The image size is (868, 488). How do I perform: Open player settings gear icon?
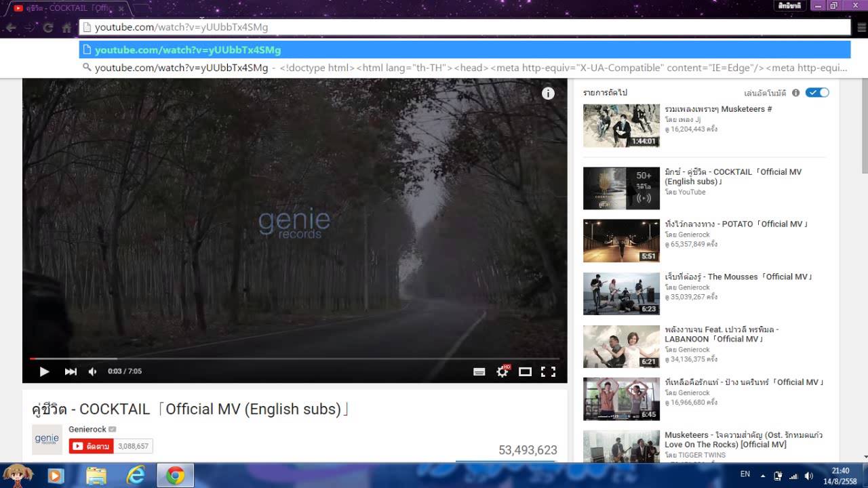[x=502, y=371]
